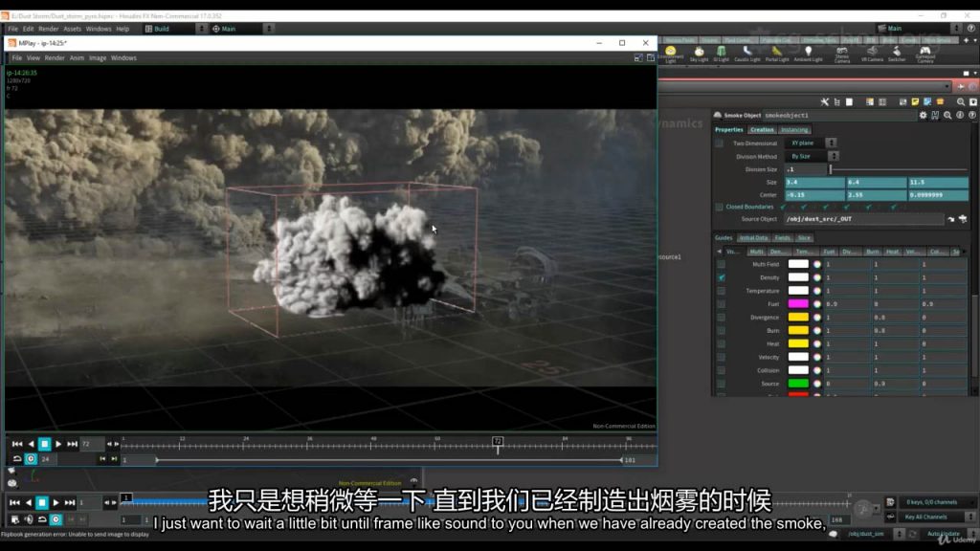The width and height of the screenshot is (980, 551).
Task: Enable the Temperature guide checkbox
Action: point(722,291)
